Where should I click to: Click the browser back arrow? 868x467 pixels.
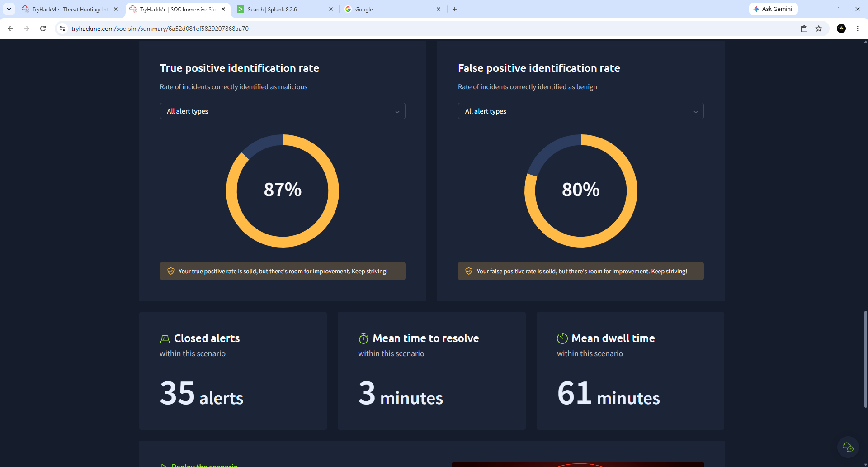coord(10,29)
